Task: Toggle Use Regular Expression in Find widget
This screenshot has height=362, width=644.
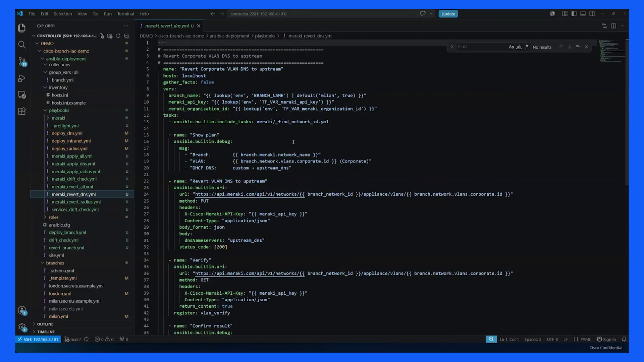Action: click(x=527, y=47)
